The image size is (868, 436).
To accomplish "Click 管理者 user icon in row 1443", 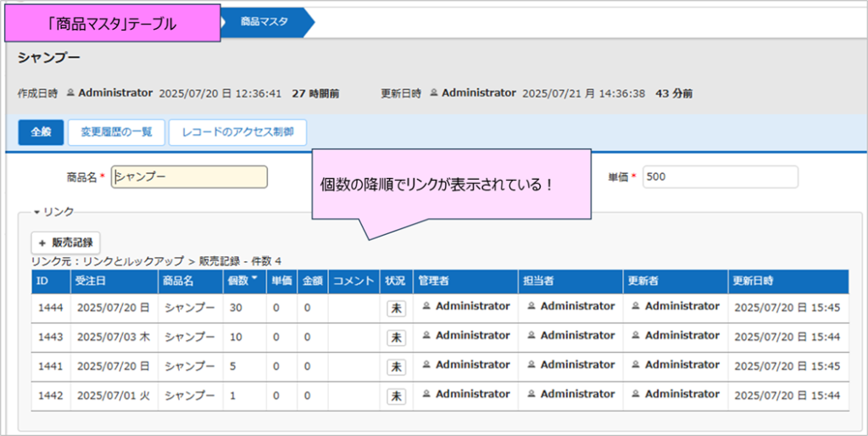I will click(x=426, y=335).
